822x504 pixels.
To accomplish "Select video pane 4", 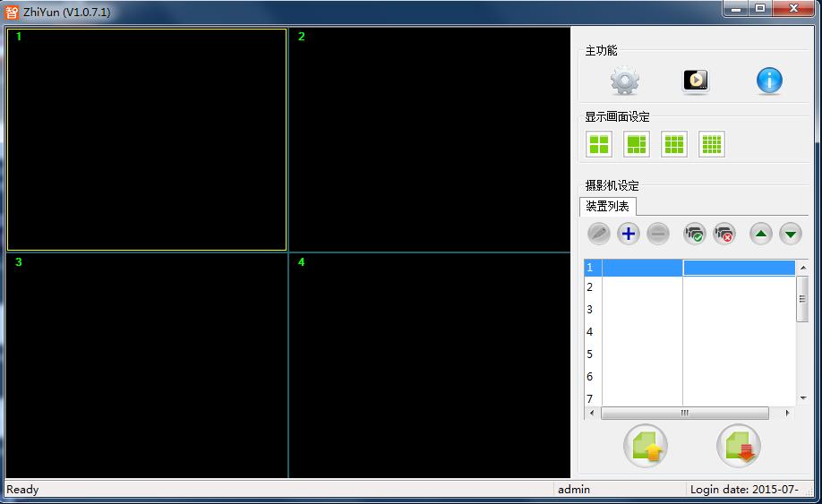I will (430, 365).
